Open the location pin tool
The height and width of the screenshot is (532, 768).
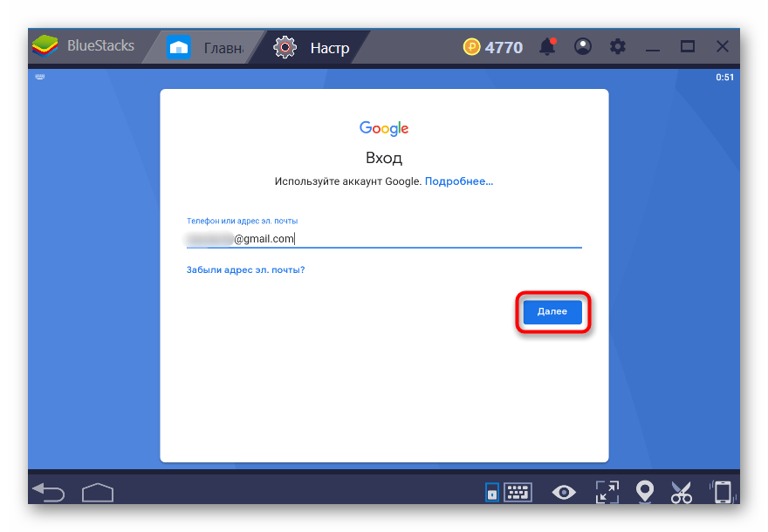tap(645, 492)
